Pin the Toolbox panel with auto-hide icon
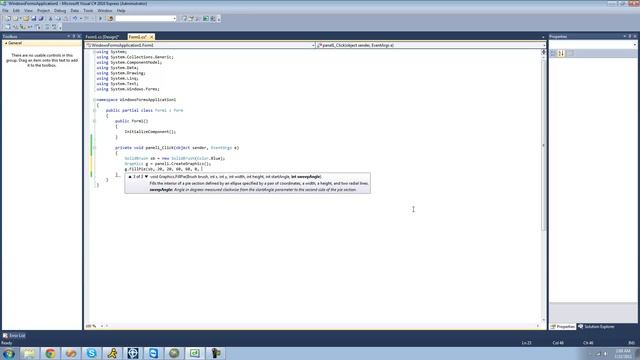 click(x=74, y=36)
